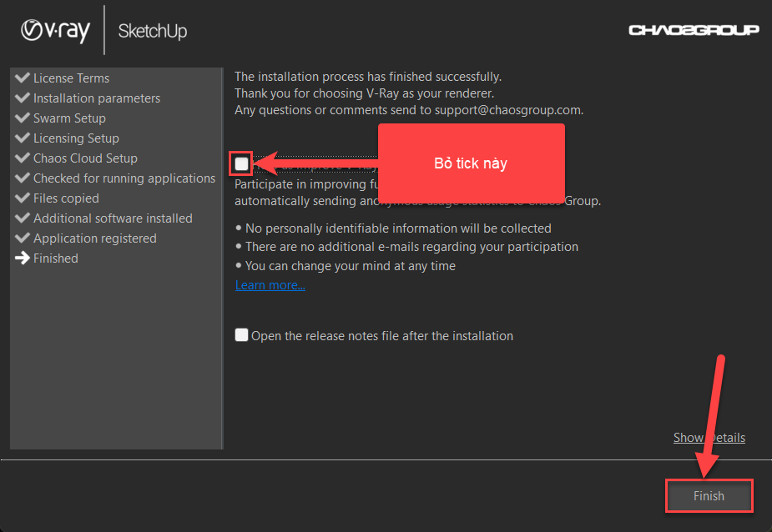Click the installation finished successfully message
The width and height of the screenshot is (772, 532).
pos(368,77)
